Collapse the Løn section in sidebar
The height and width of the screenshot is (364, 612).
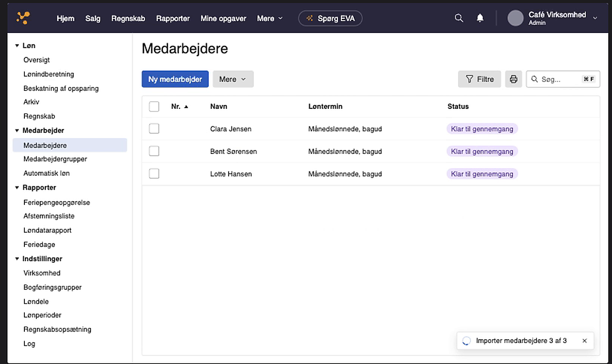tap(17, 46)
